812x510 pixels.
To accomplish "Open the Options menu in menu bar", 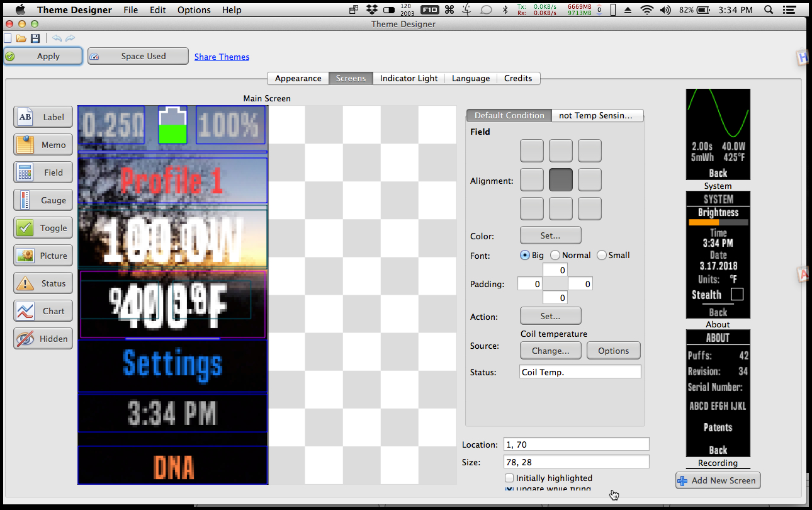I will point(194,10).
